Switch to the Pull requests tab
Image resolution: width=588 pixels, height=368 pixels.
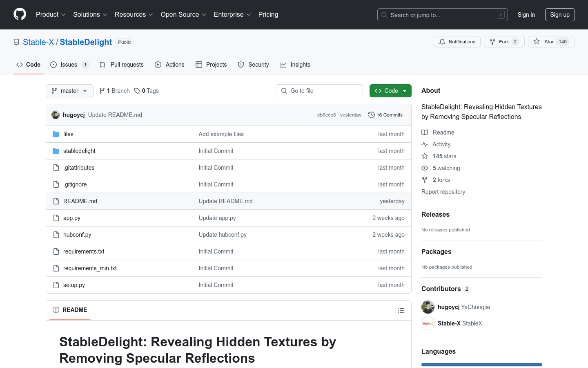122,65
